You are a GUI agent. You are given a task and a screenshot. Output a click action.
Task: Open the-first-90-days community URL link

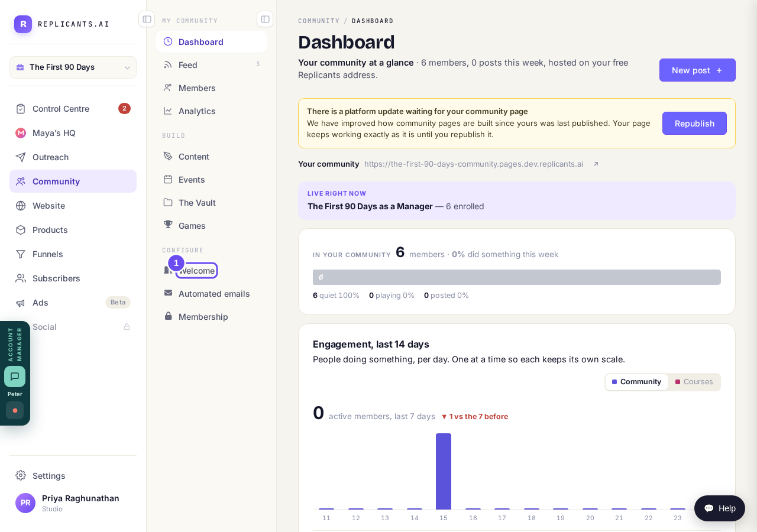[x=474, y=164]
